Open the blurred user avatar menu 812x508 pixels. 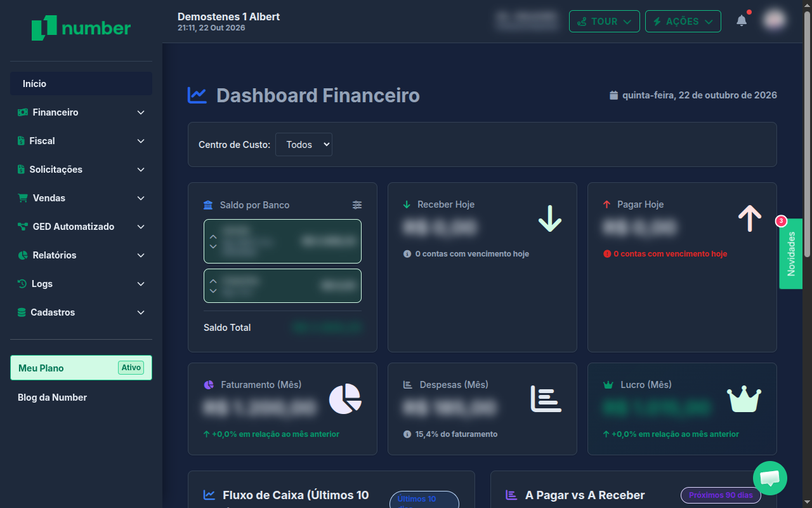pyautogui.click(x=774, y=20)
